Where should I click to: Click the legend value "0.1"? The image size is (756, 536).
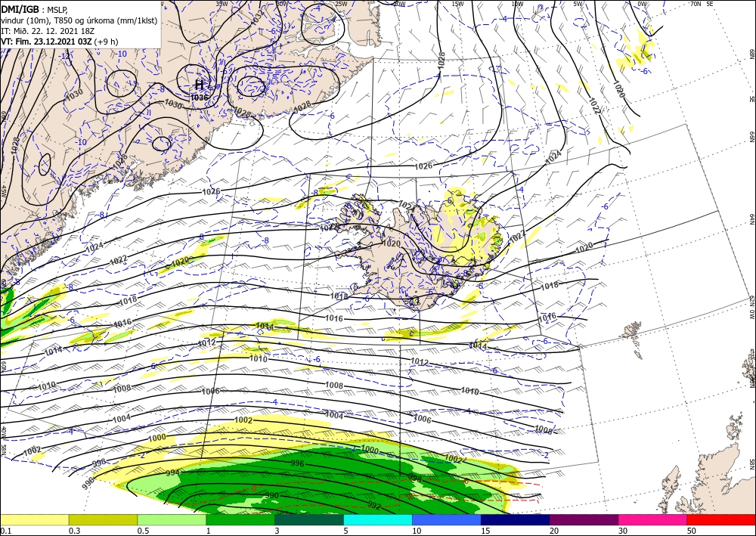pos(5,531)
